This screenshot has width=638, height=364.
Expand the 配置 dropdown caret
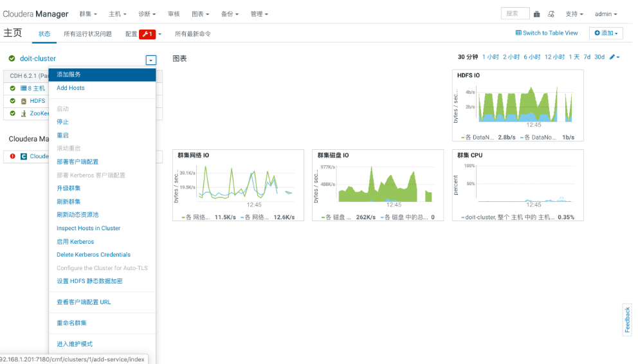[160, 34]
